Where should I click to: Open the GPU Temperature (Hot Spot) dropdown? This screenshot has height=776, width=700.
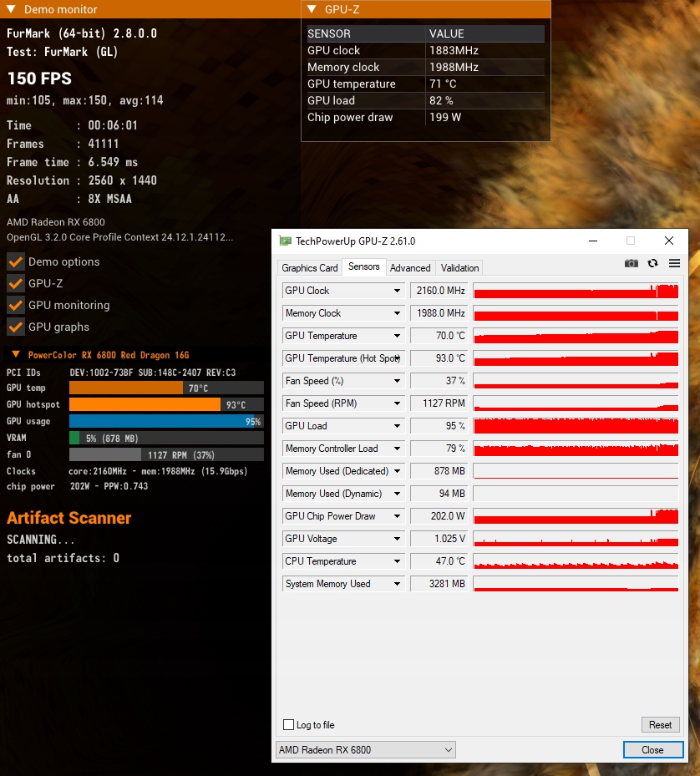click(x=397, y=358)
